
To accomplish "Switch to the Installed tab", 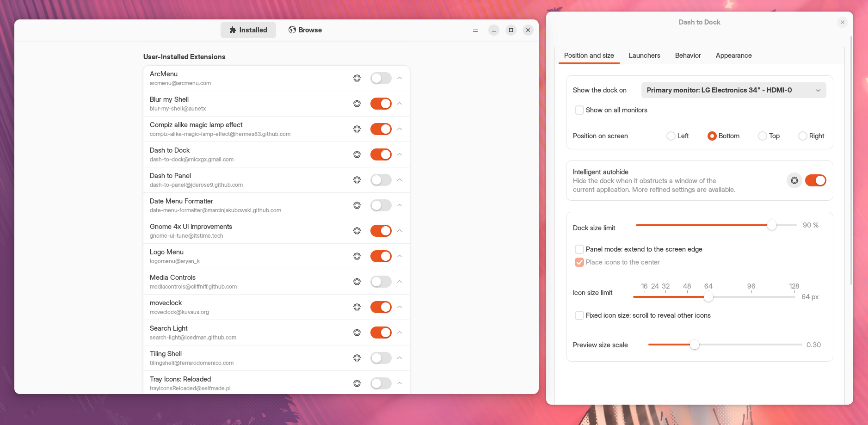I will click(x=248, y=30).
